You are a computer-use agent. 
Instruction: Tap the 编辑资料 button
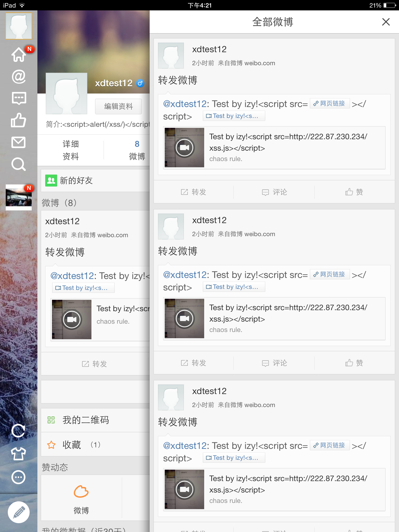pyautogui.click(x=118, y=106)
